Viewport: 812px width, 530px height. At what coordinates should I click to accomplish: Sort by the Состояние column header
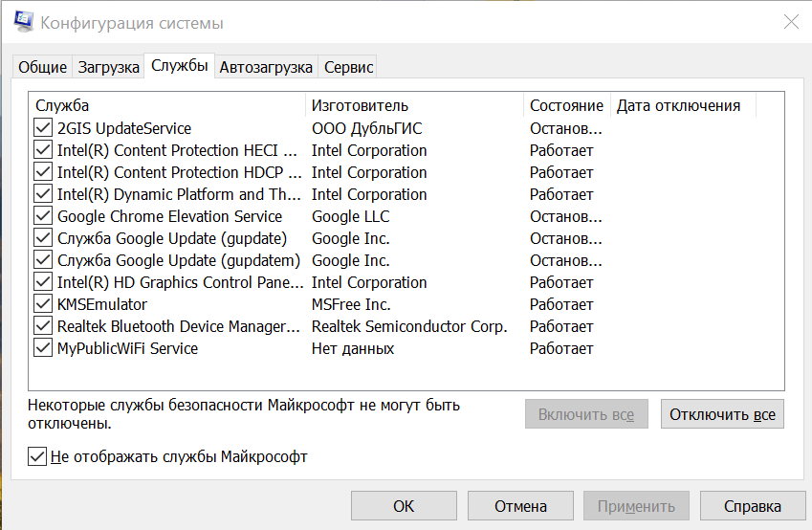point(567,105)
